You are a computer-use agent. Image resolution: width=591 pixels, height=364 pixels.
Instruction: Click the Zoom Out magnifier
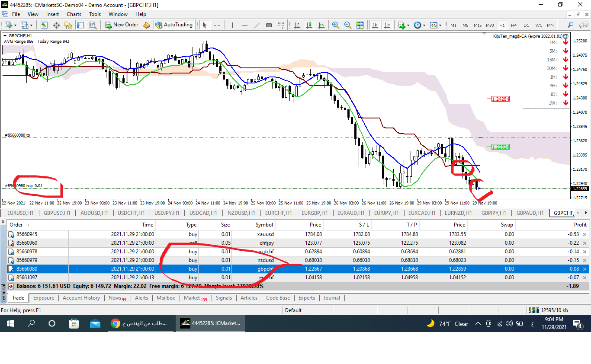click(x=347, y=25)
